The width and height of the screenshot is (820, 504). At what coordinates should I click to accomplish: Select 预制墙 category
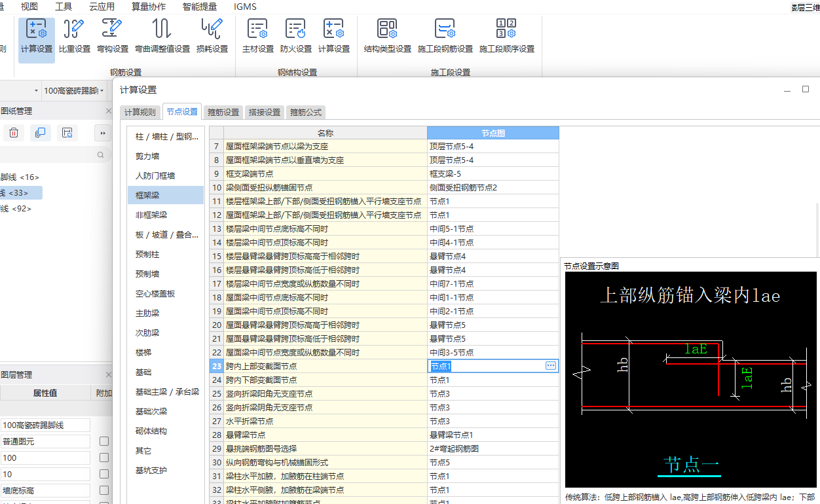(x=166, y=274)
